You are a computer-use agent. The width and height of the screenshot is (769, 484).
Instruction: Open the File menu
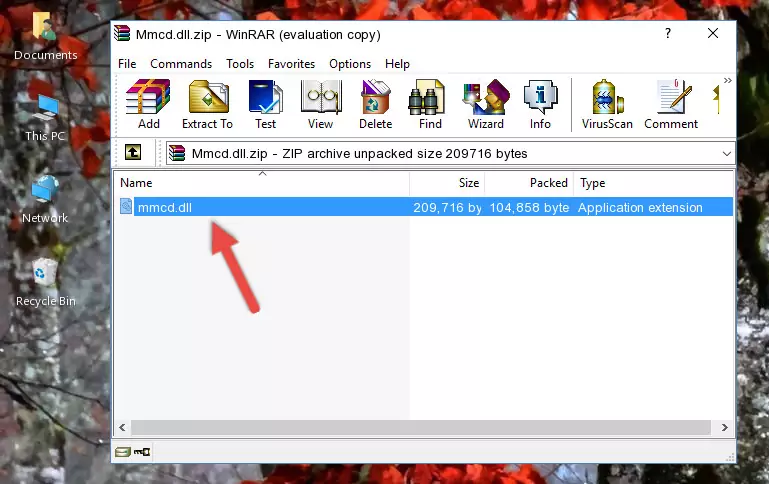[127, 64]
